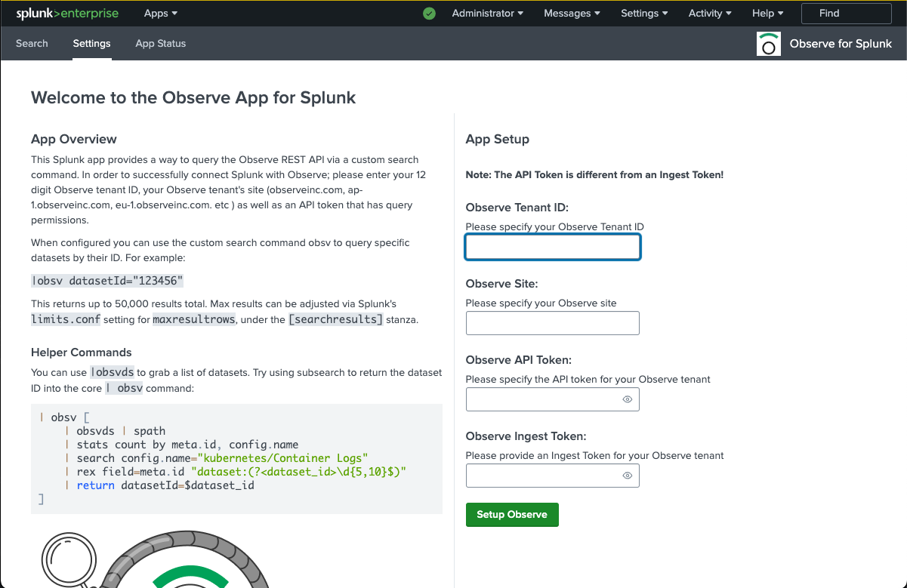907x588 pixels.
Task: Open the top bar Settings dropdown
Action: coord(644,13)
